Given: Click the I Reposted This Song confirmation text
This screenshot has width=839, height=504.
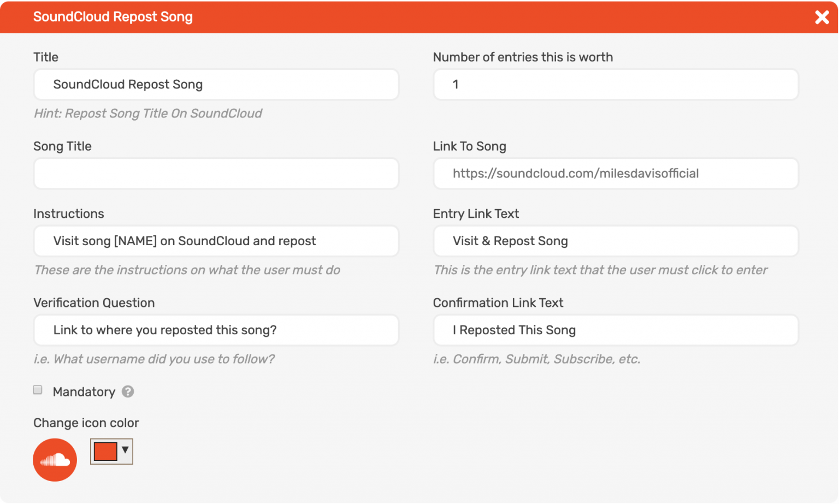Looking at the screenshot, I should tap(513, 330).
